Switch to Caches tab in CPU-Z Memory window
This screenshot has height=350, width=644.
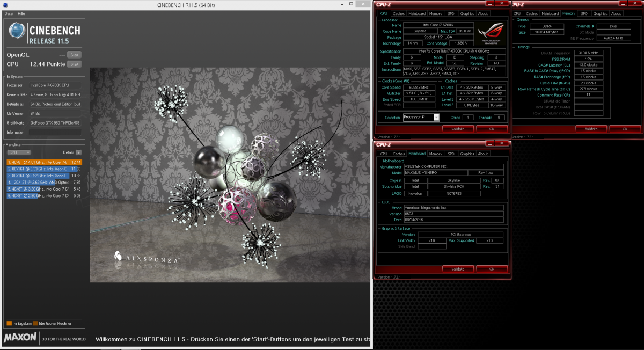[532, 13]
